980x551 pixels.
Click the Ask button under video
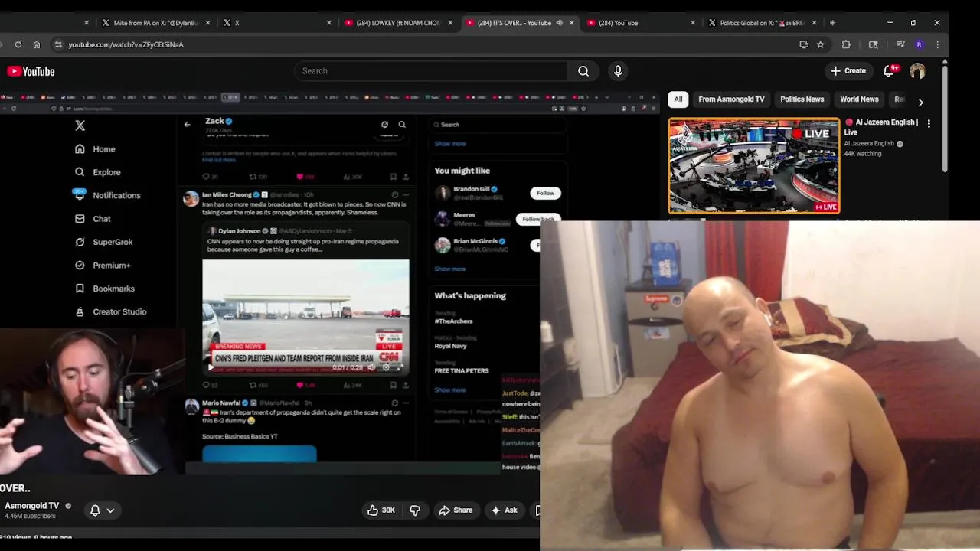coord(505,510)
